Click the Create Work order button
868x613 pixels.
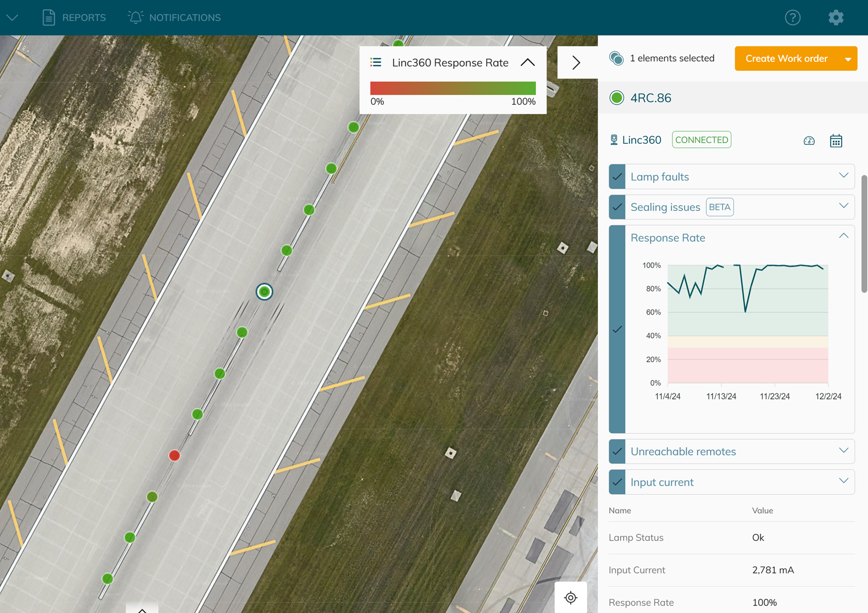(786, 58)
